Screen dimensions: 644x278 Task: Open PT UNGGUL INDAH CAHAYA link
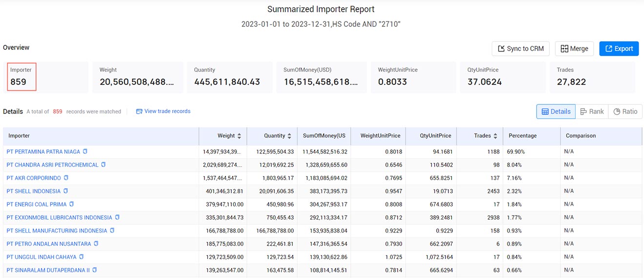pos(41,257)
